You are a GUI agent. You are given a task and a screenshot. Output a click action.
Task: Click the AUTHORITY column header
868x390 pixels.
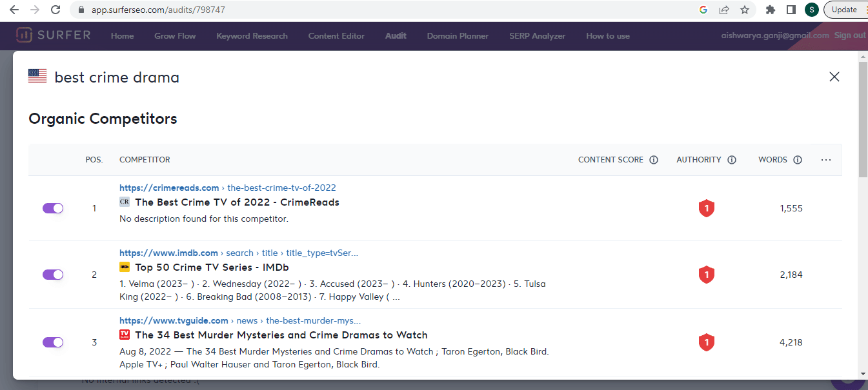[699, 160]
